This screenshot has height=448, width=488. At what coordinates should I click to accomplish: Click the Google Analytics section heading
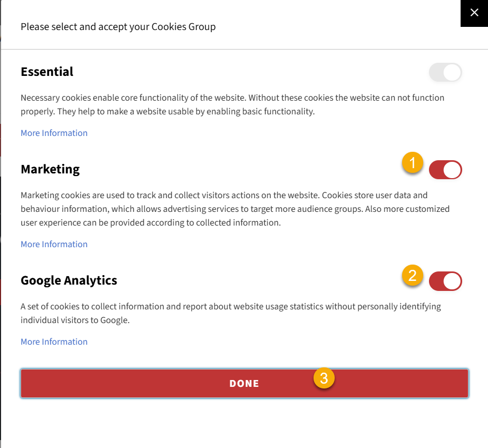pos(69,280)
